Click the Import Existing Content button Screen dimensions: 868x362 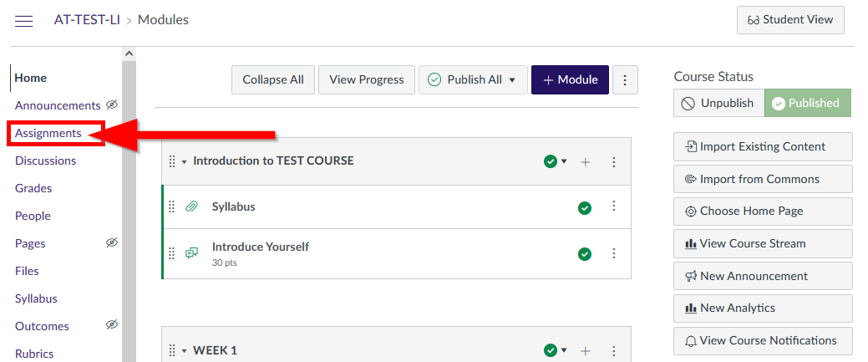pyautogui.click(x=763, y=146)
